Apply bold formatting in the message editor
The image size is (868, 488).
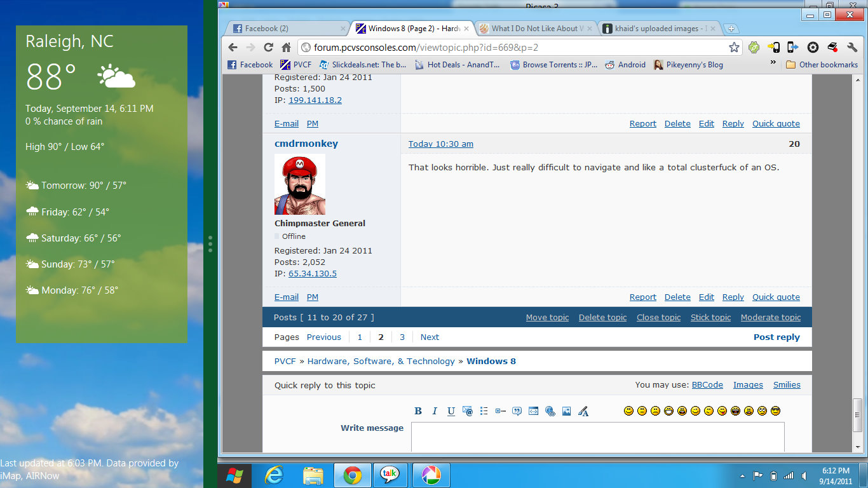click(x=418, y=411)
